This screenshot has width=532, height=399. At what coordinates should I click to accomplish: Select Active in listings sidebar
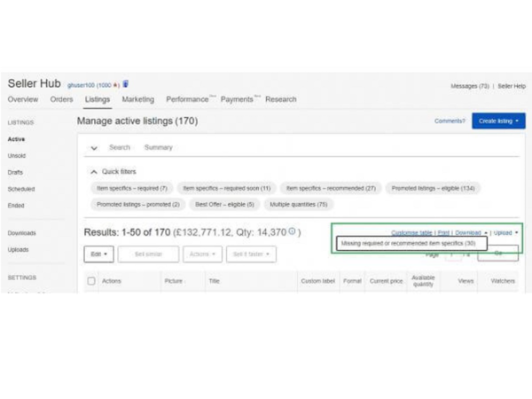point(16,139)
